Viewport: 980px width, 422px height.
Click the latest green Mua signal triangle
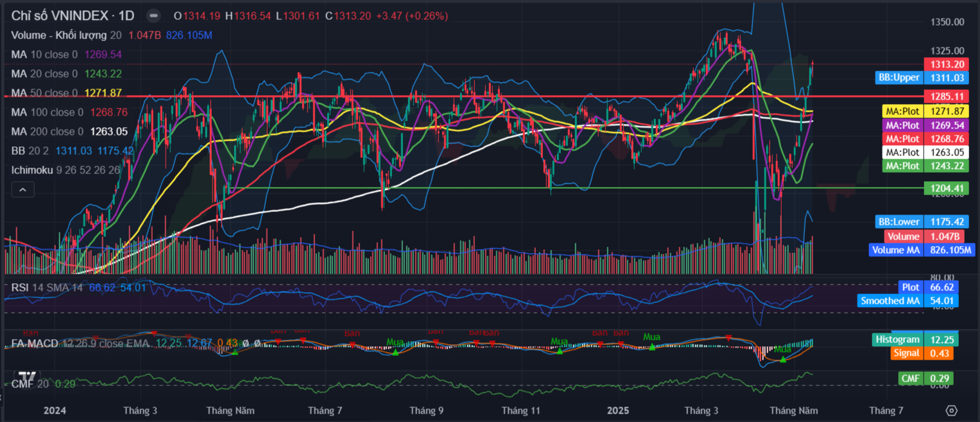pyautogui.click(x=782, y=359)
